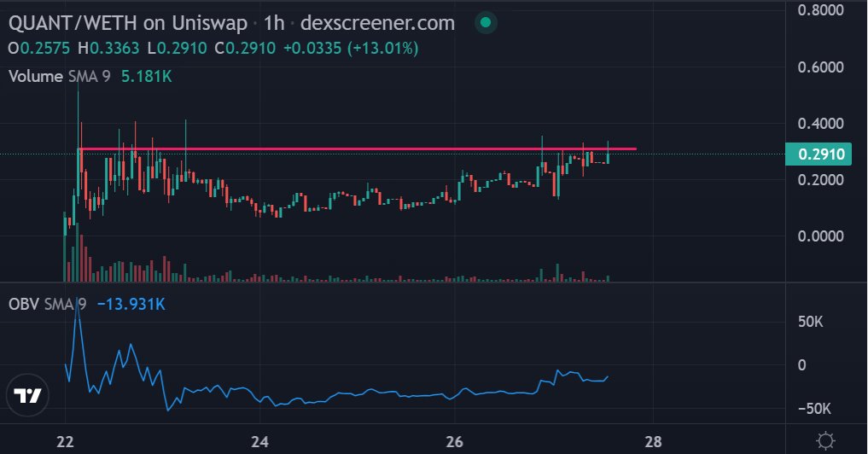
Task: Click date 24 on time axis
Action: click(259, 441)
